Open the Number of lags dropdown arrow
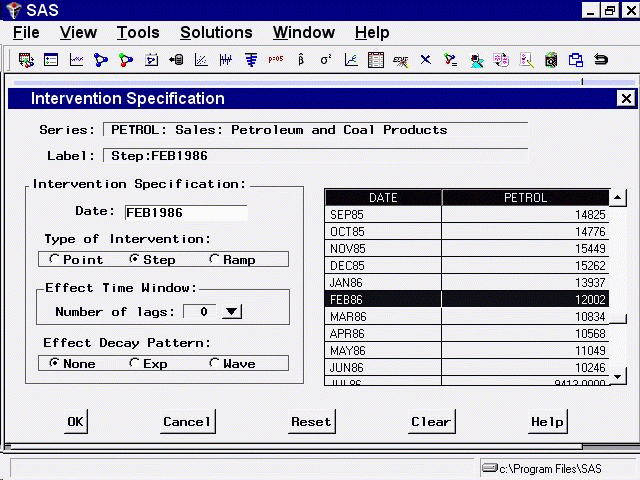 click(232, 311)
